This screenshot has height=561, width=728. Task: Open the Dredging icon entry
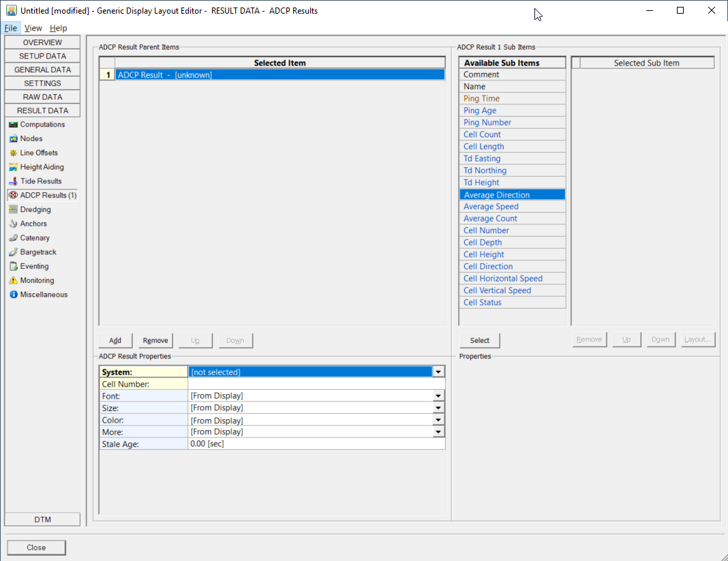click(13, 210)
